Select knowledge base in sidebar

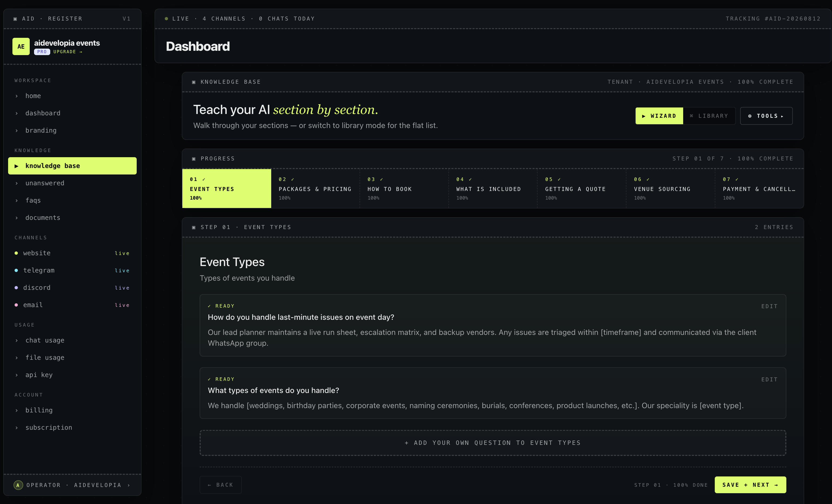(72, 166)
